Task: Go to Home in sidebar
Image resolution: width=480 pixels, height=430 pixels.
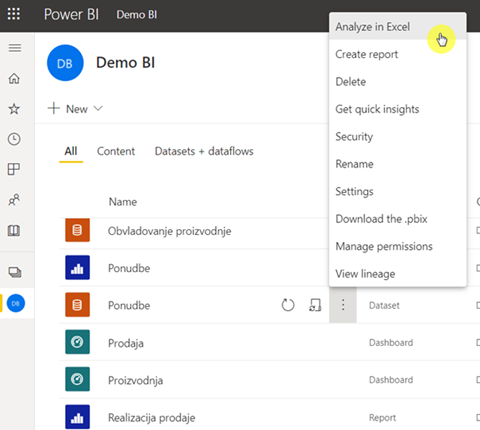Action: click(14, 79)
